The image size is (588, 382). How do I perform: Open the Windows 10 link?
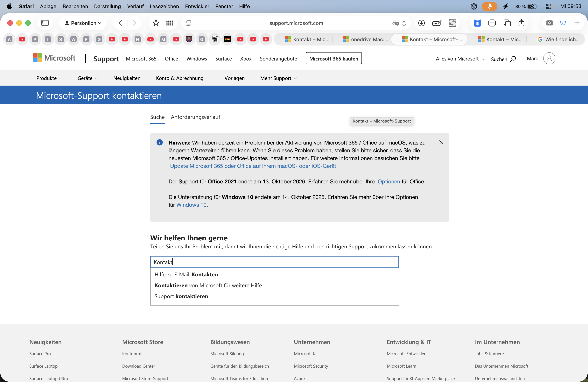pyautogui.click(x=191, y=205)
